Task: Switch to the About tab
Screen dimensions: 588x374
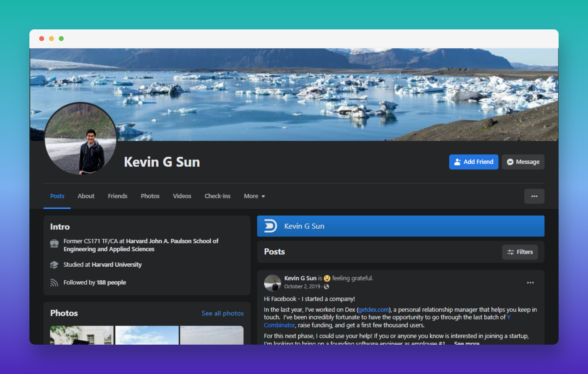Action: [x=86, y=196]
